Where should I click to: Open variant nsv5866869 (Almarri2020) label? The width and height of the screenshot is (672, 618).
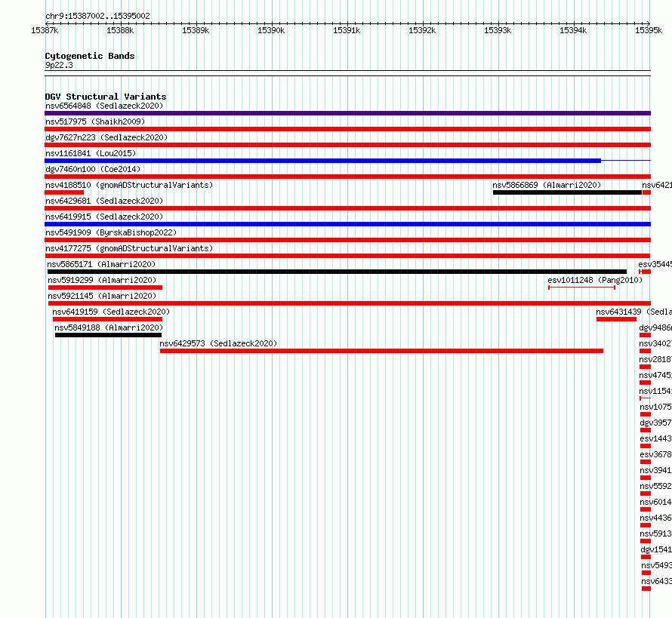[547, 185]
